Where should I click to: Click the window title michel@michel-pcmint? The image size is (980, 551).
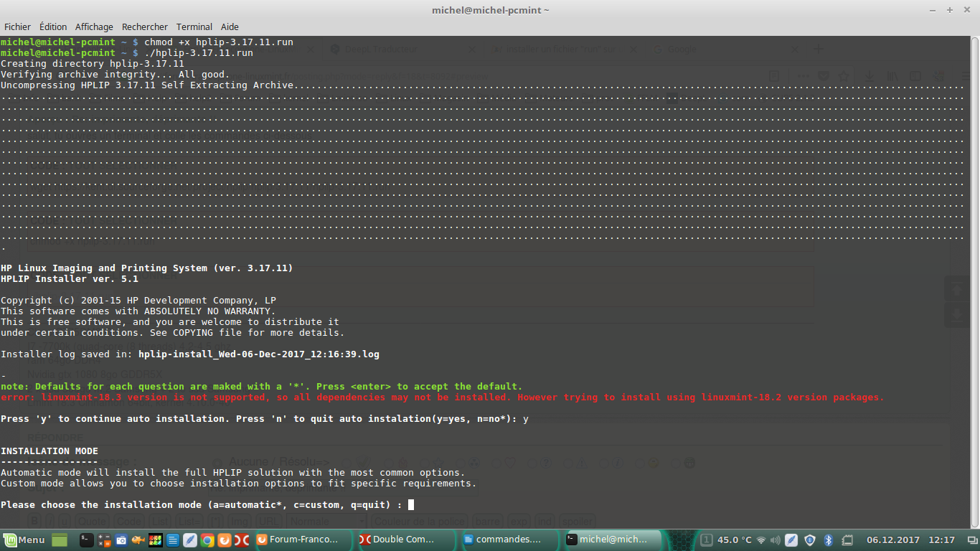pyautogui.click(x=491, y=10)
